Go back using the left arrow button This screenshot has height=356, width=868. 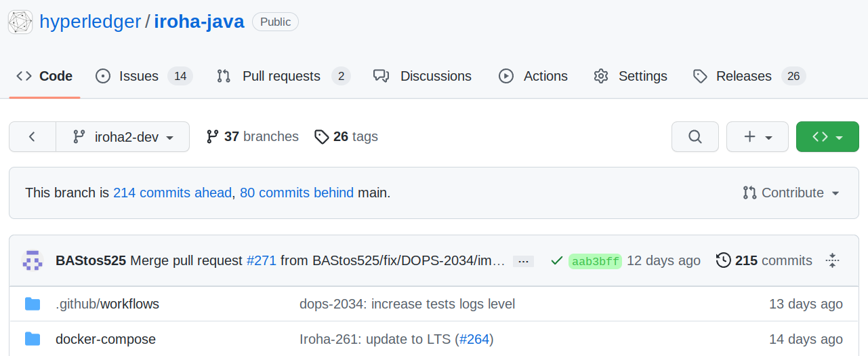click(32, 136)
